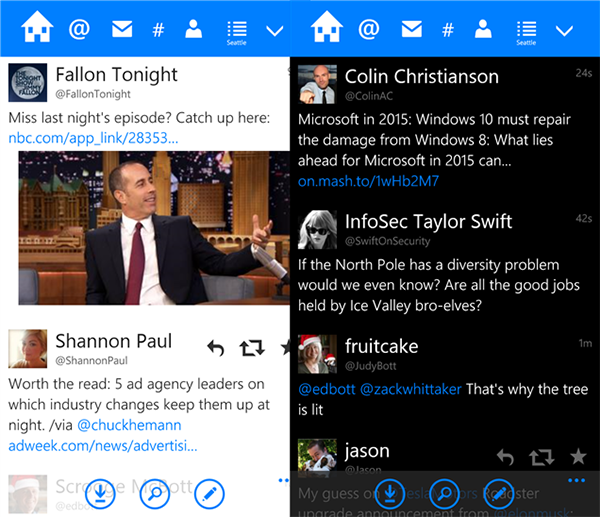Tap the download button in the light panel
The image size is (600, 517).
(x=100, y=494)
